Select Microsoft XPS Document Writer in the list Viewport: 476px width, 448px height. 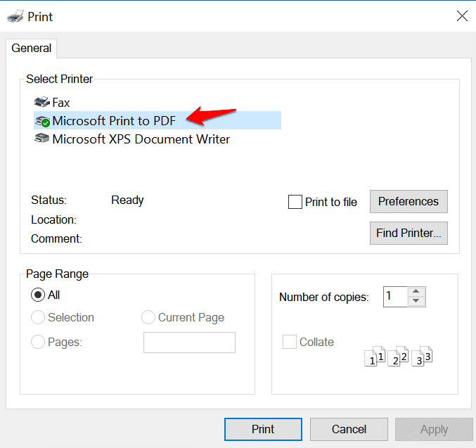coord(141,139)
